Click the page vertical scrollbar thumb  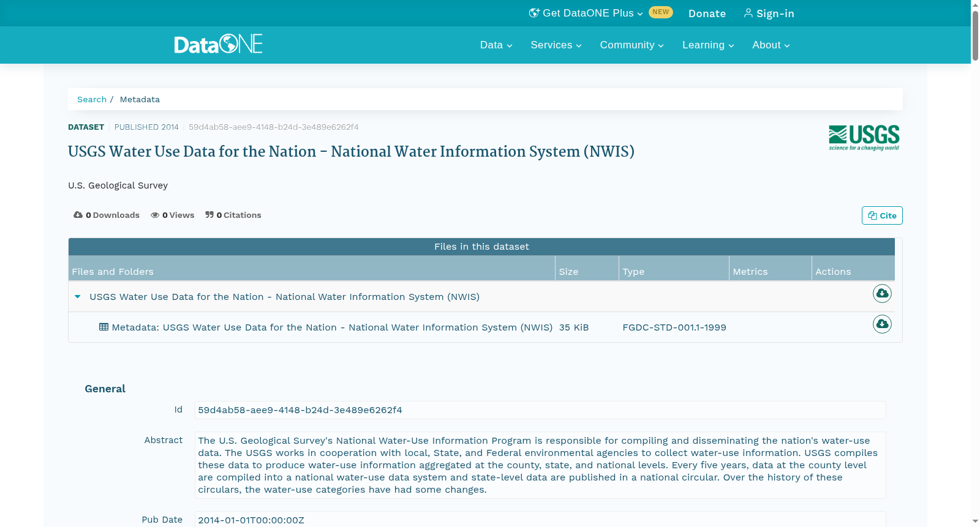tap(975, 36)
